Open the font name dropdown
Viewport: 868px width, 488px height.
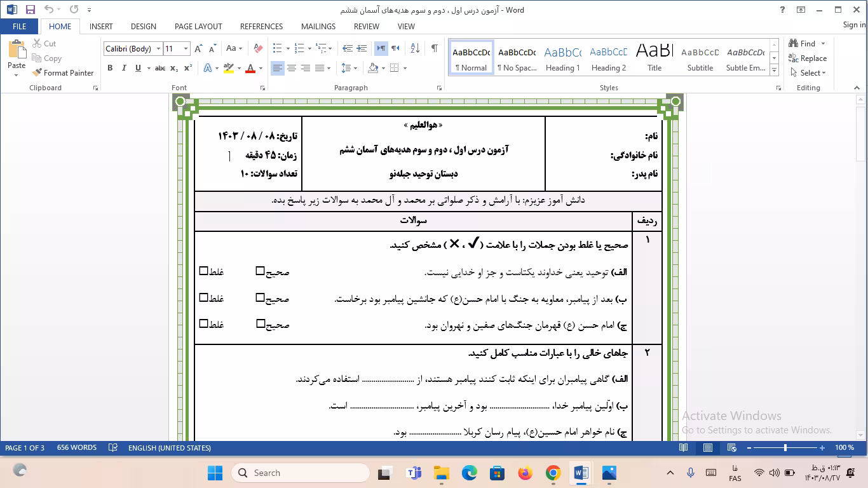158,49
